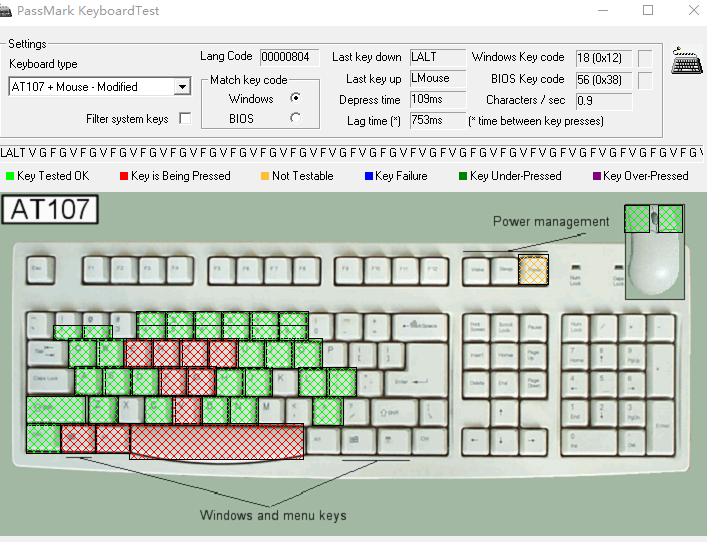Click the Depress time field 109ms

point(437,99)
